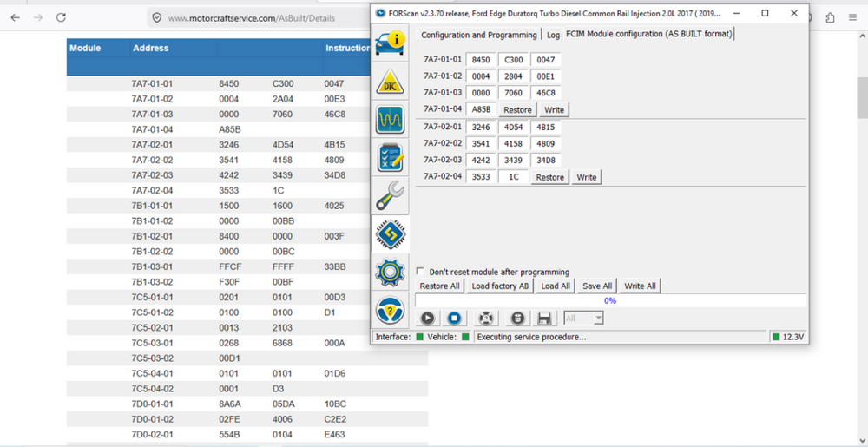
Task: Click the Stop button in FORScan toolbar
Action: pyautogui.click(x=454, y=318)
